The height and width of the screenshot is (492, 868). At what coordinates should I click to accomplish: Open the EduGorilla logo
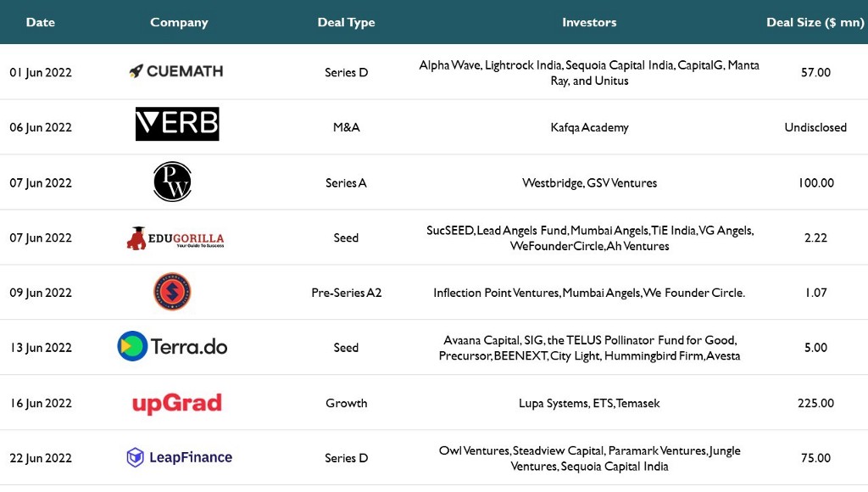tap(175, 238)
